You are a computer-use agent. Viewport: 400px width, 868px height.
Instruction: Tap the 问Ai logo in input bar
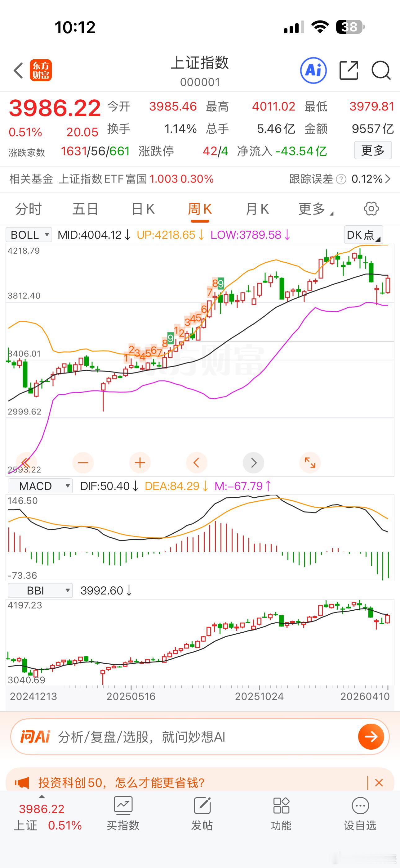click(x=35, y=737)
